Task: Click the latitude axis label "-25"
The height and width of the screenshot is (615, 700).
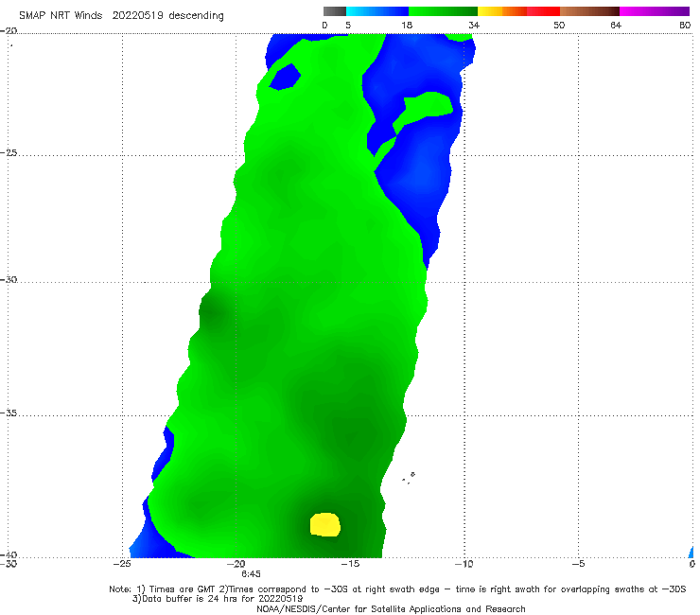Action: click(x=9, y=153)
